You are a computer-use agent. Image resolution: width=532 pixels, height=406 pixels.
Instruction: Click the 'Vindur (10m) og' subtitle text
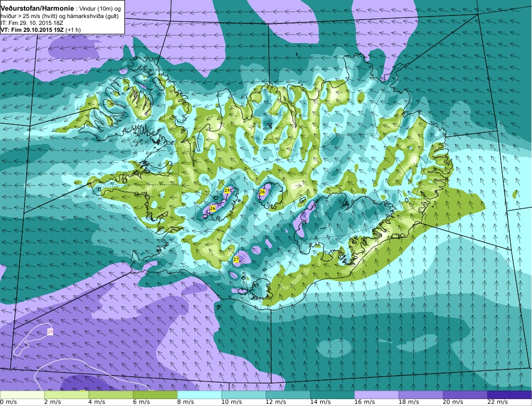point(100,9)
